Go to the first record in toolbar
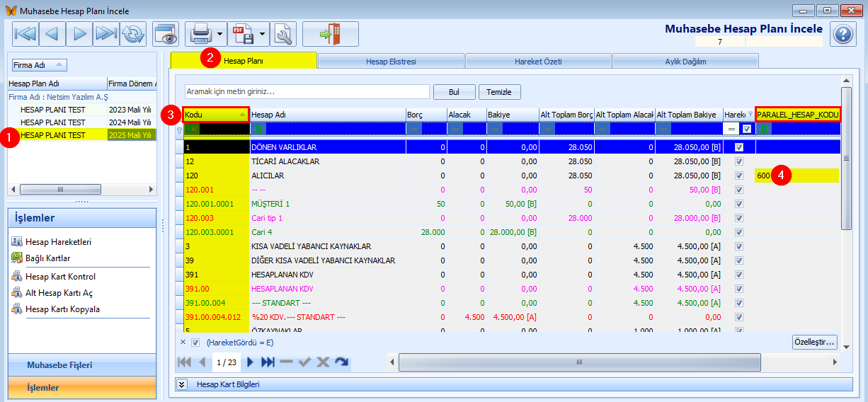Image resolution: width=868 pixels, height=402 pixels. [x=25, y=34]
